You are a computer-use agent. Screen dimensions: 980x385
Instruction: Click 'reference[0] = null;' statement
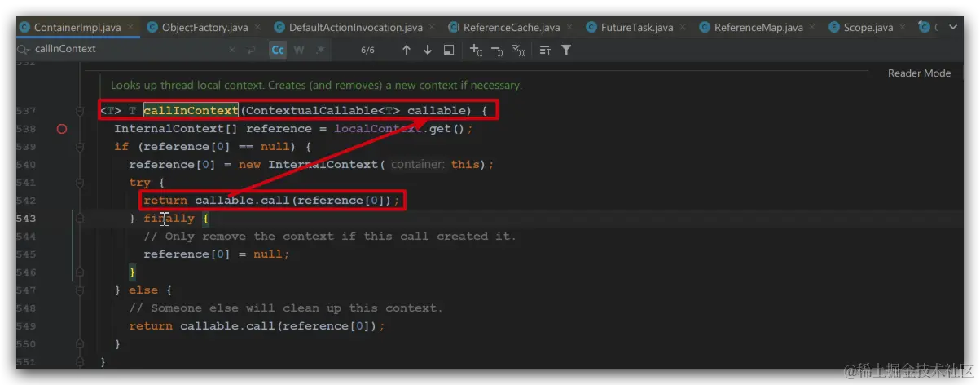pos(217,254)
